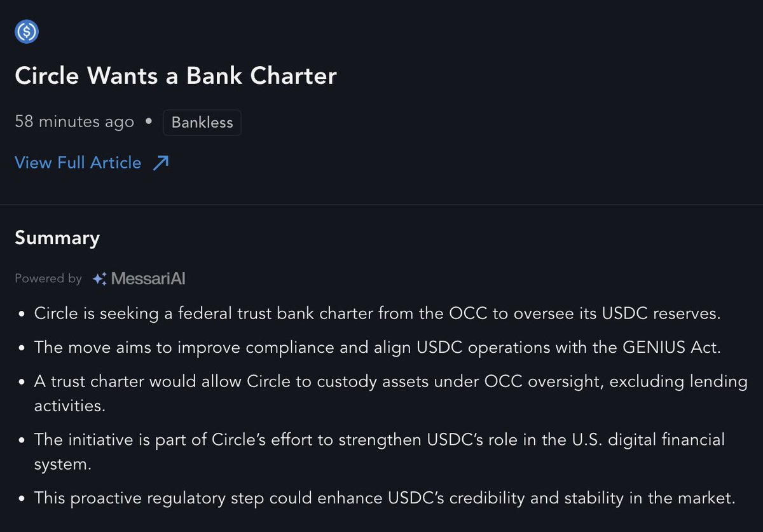This screenshot has width=763, height=532.
Task: Click the Powered by label
Action: coord(48,278)
